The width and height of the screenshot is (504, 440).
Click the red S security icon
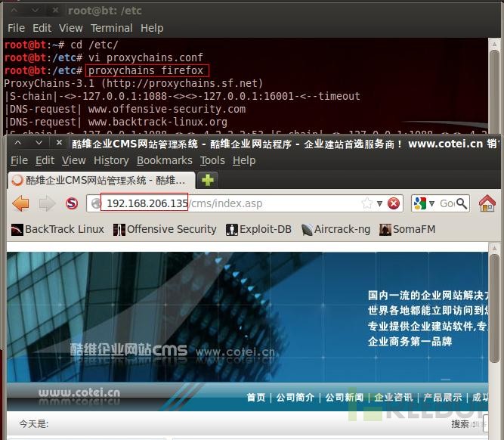point(72,203)
